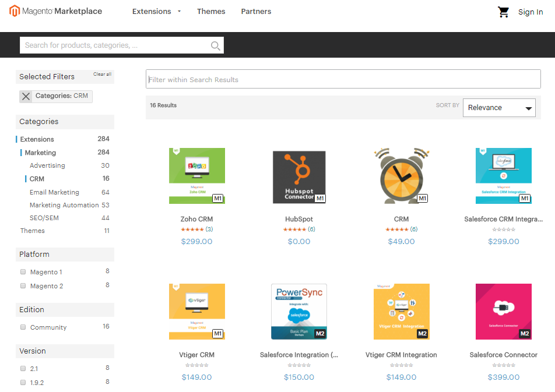
Task: Click Vtiger CRM empty star rating
Action: tap(197, 365)
